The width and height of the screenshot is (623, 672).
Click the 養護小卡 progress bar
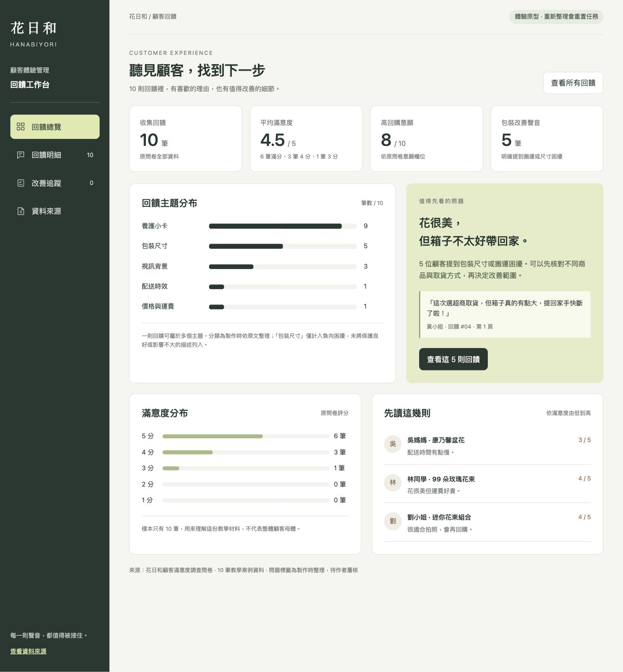pos(282,226)
